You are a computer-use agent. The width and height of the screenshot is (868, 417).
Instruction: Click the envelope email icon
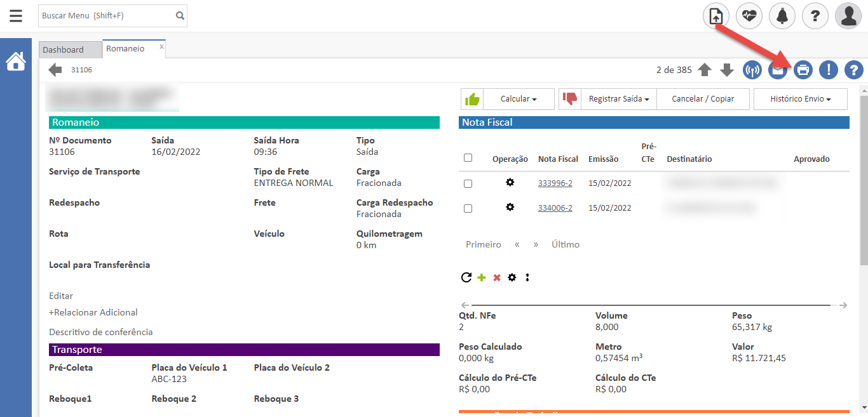(778, 70)
